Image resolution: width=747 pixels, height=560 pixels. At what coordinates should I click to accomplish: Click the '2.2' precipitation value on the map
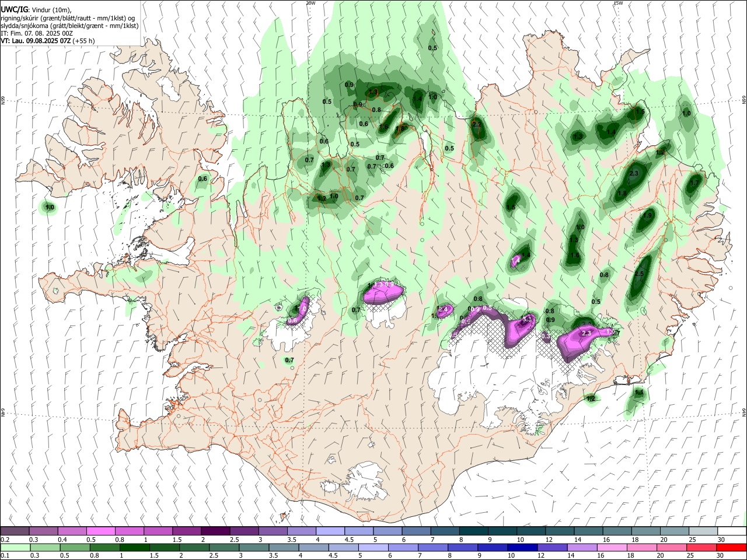pyautogui.click(x=476, y=125)
